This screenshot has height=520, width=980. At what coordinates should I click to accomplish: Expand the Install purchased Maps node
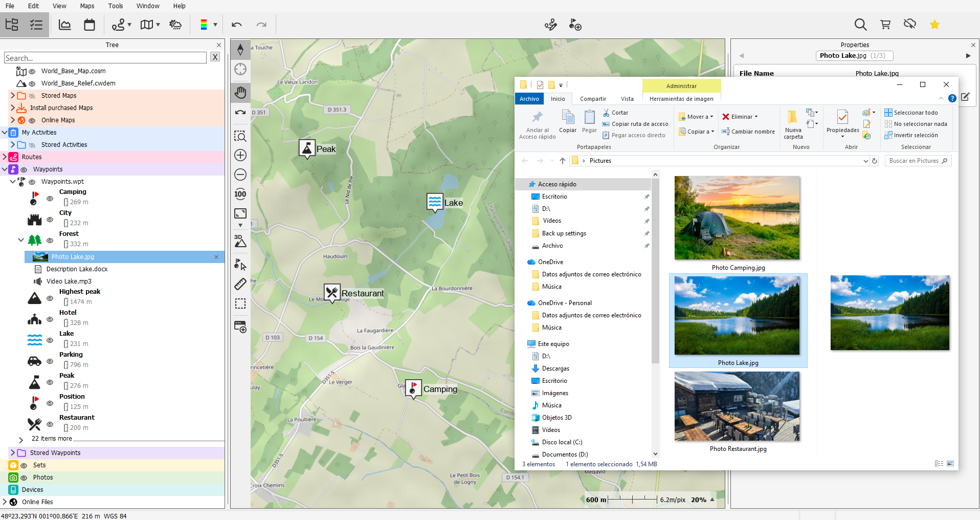point(13,108)
